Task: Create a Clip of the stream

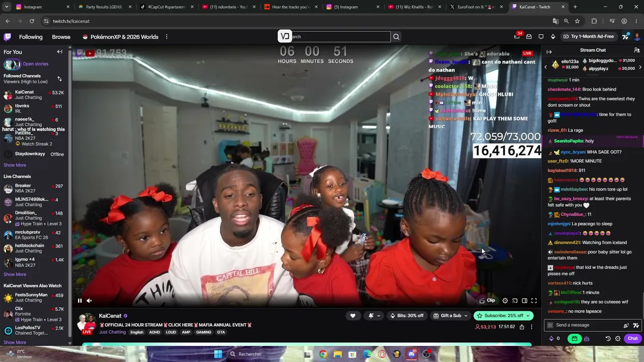Action: (x=487, y=301)
